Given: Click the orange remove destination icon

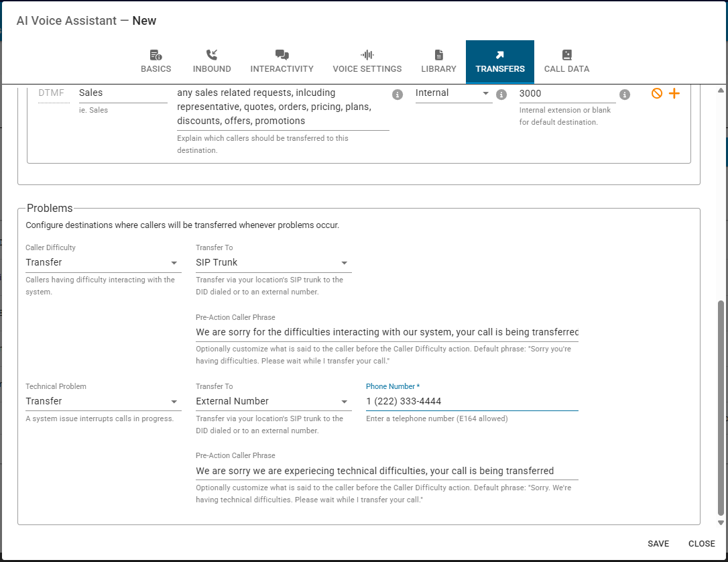Looking at the screenshot, I should (x=657, y=94).
